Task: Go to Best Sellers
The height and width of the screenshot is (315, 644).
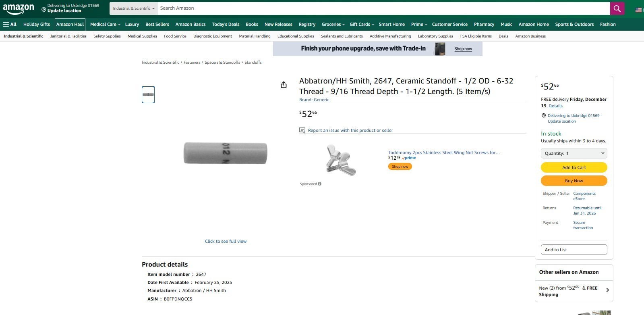Action: click(157, 24)
